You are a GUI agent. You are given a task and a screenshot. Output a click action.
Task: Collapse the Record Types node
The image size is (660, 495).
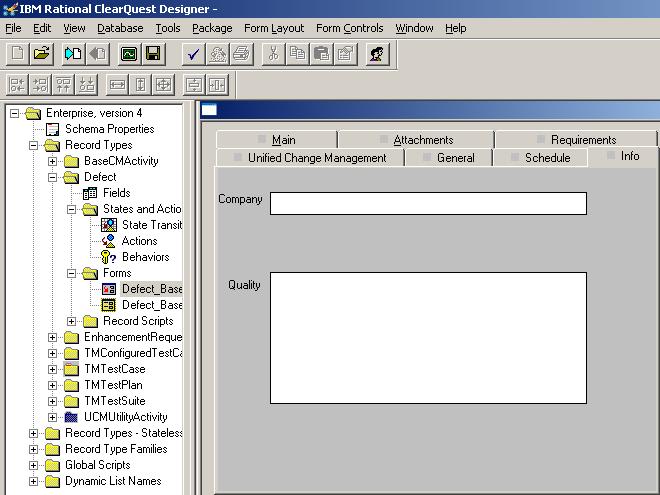pyautogui.click(x=33, y=145)
